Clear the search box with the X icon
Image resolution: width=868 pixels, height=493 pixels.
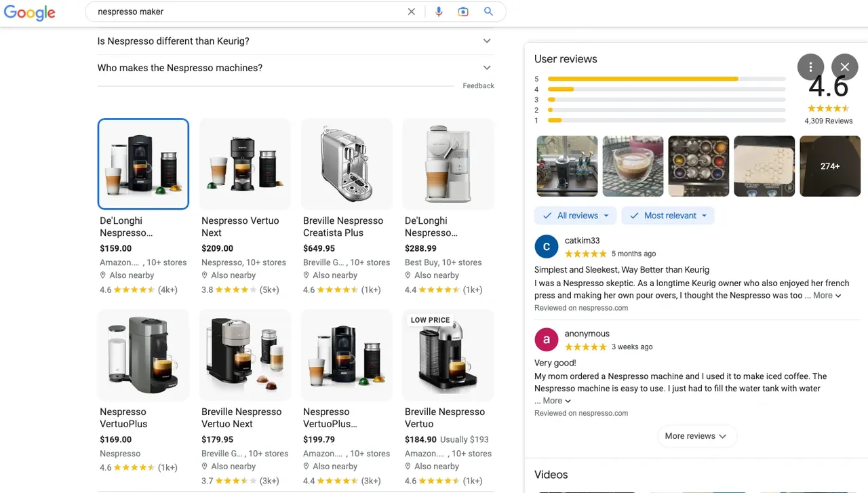412,12
